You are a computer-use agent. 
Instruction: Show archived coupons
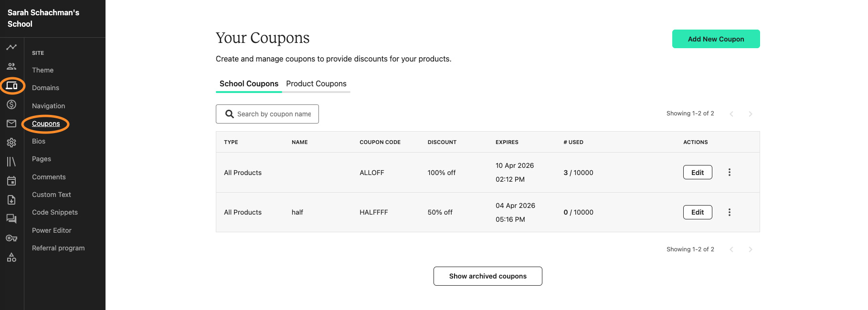tap(487, 276)
